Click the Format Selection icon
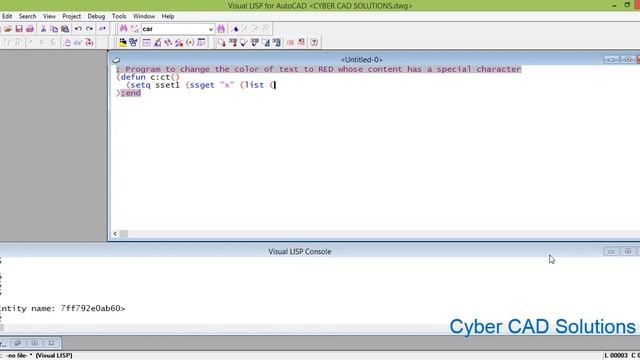Image resolution: width=640 pixels, height=360 pixels. tap(277, 42)
